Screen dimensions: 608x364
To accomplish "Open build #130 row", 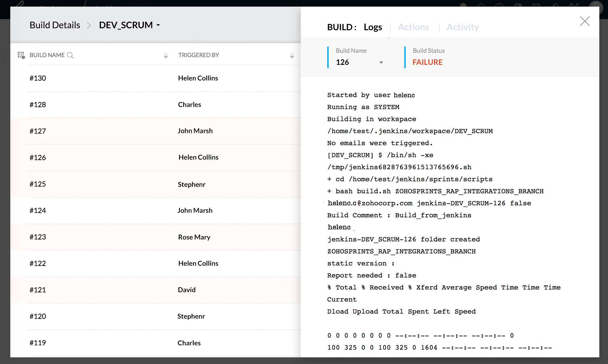I will [38, 78].
